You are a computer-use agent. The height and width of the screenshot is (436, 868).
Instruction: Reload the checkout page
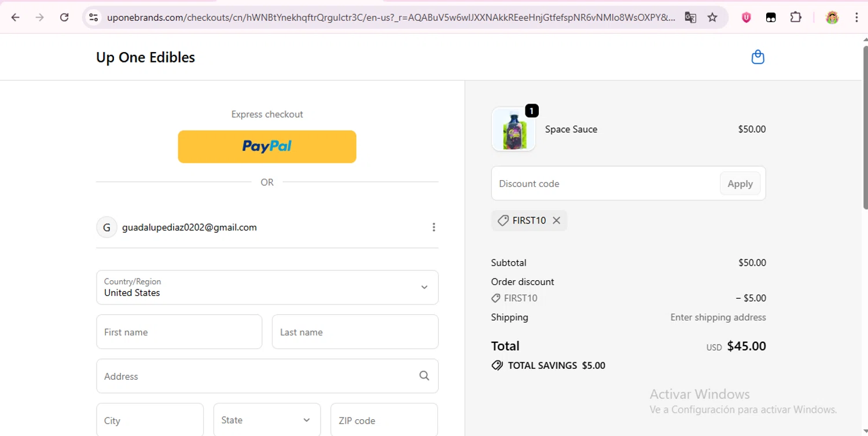(64, 17)
